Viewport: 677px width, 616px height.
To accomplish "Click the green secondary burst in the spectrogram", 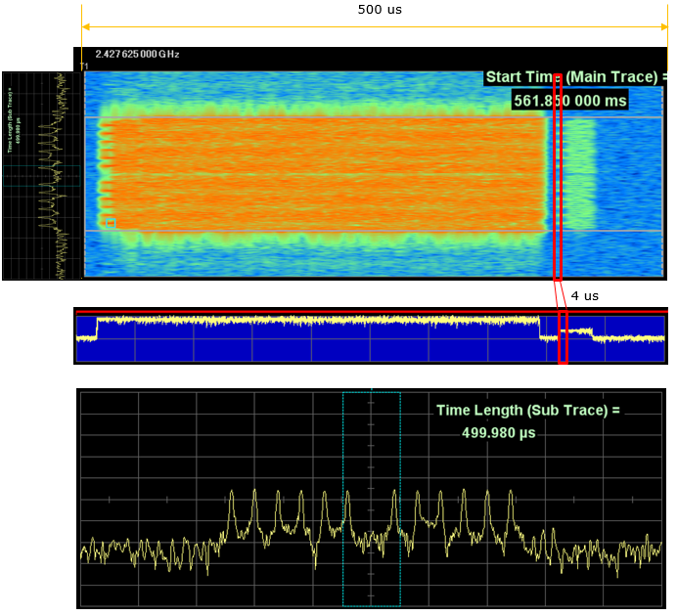I will pyautogui.click(x=579, y=175).
